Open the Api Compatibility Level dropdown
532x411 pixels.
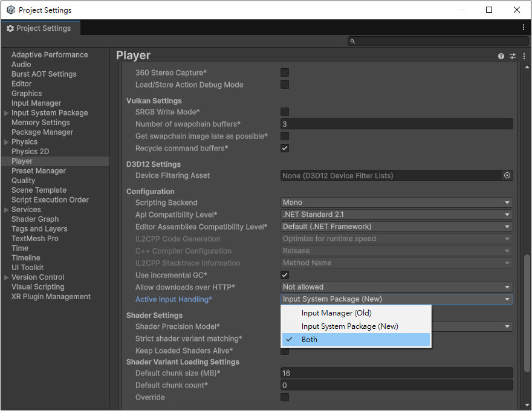[397, 215]
